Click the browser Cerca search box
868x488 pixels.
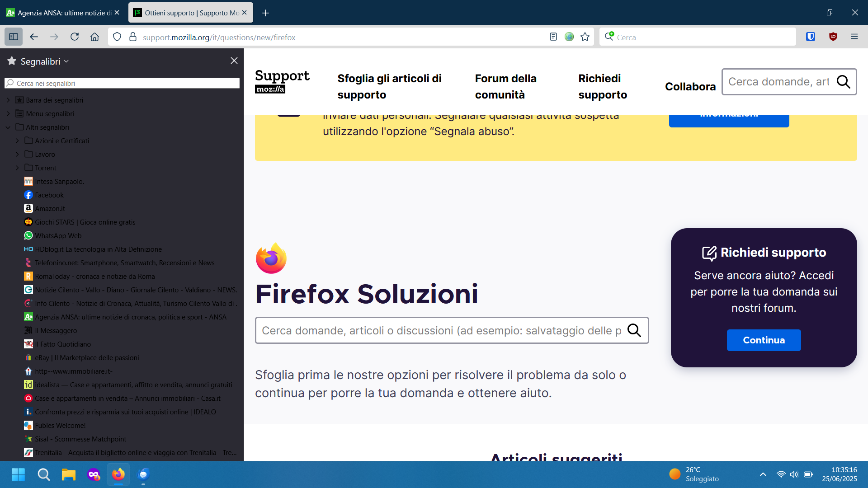pos(698,37)
